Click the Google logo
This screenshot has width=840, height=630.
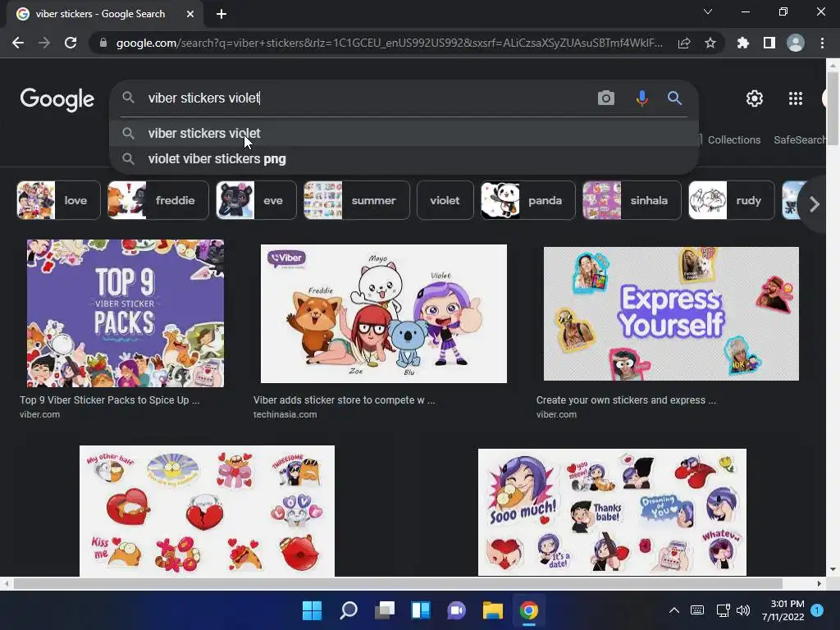(x=57, y=99)
